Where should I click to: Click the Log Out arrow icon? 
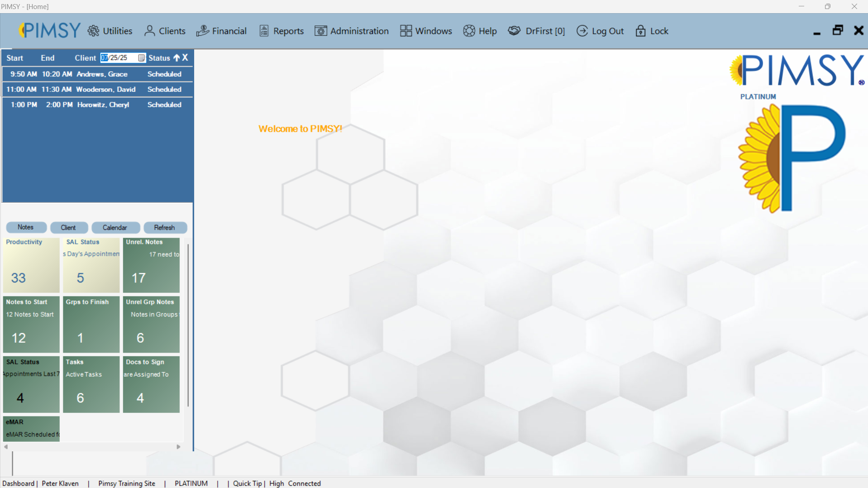coord(582,31)
